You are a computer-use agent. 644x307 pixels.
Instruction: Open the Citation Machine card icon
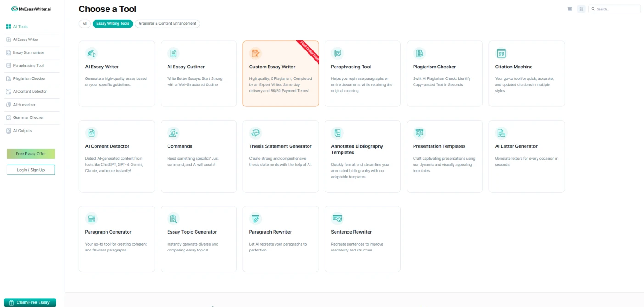[x=501, y=53]
